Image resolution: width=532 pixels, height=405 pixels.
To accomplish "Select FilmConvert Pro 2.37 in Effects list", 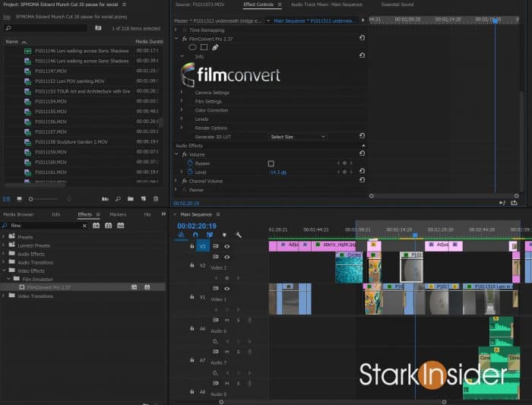I will point(48,287).
